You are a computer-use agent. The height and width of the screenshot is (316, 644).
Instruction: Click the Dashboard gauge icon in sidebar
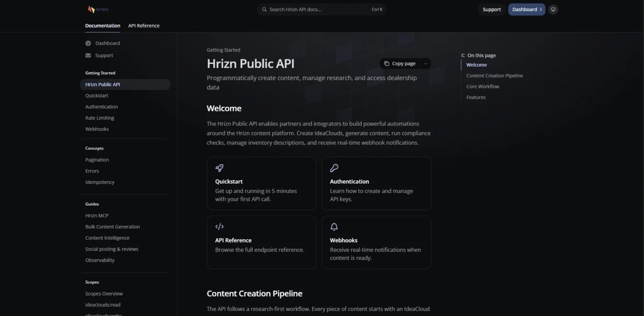[88, 43]
